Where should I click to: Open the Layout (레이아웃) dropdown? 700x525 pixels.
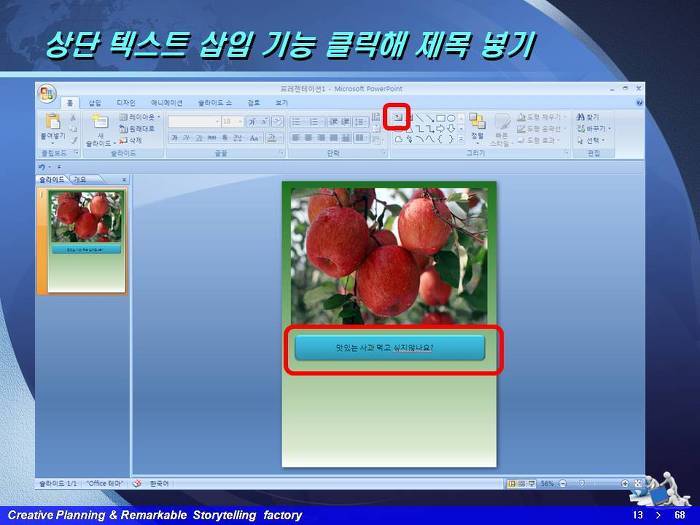[140, 117]
